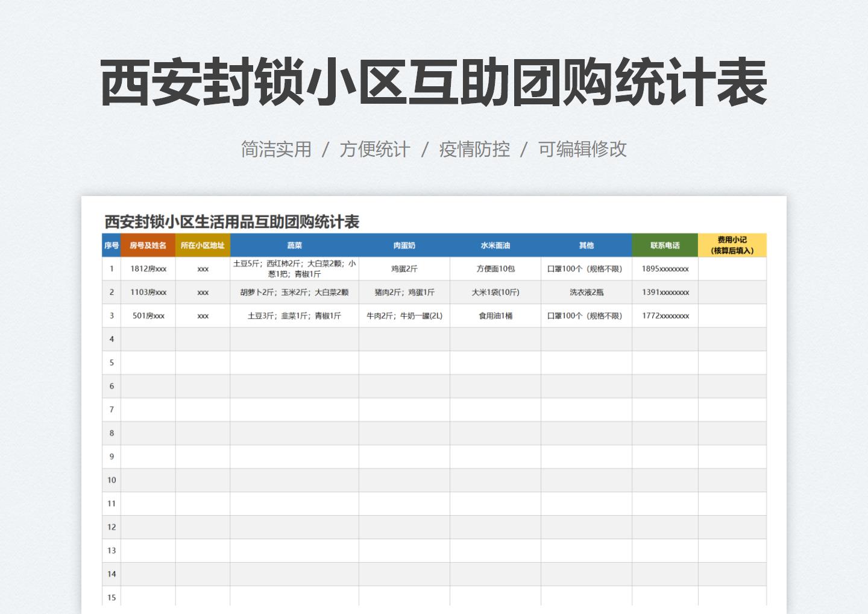Select the 501房xxx cell
This screenshot has width=868, height=614.
pos(148,315)
